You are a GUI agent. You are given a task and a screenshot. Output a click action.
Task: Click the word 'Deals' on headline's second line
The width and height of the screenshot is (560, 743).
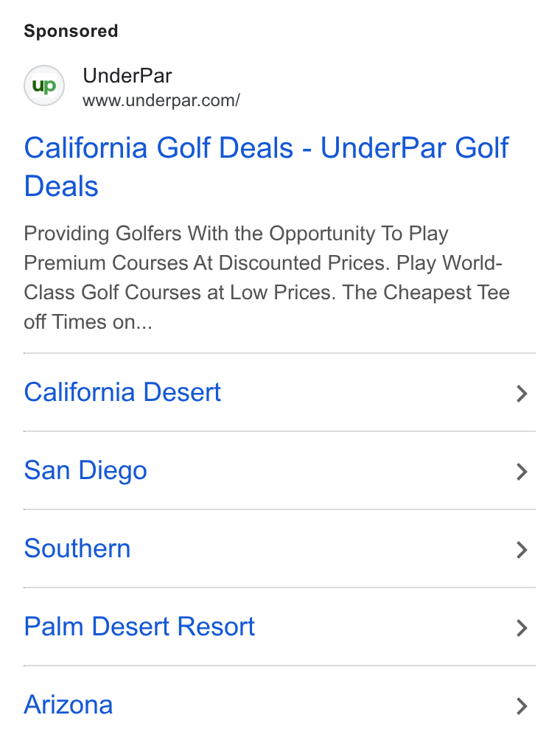(x=61, y=186)
